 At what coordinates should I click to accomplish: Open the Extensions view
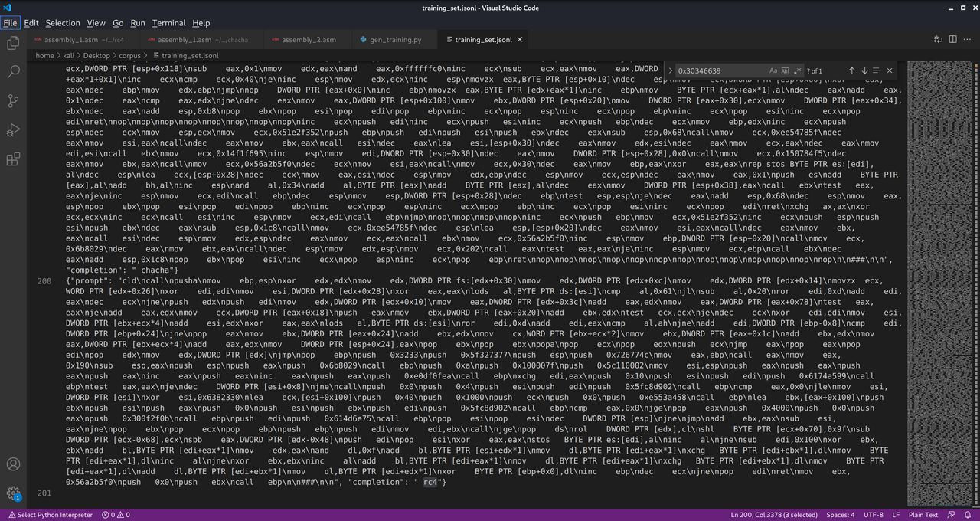(13, 159)
